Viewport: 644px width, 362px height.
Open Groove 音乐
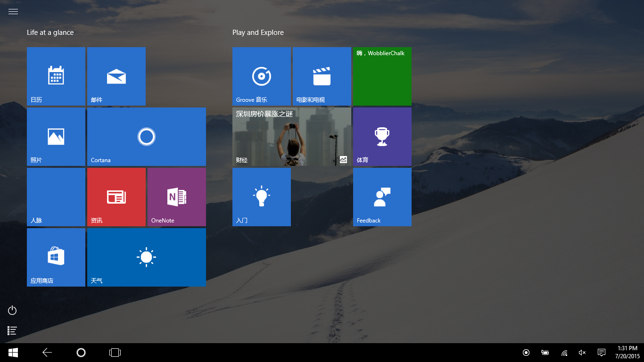click(261, 76)
